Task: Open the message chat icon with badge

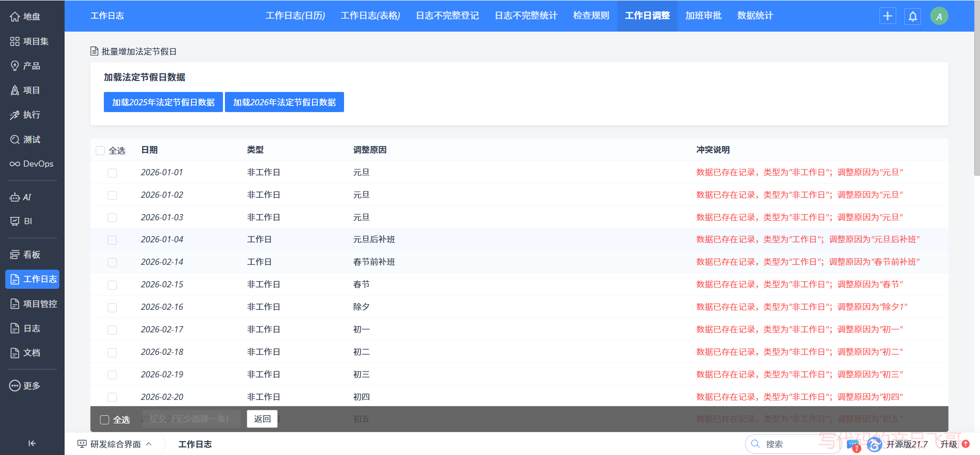Action: click(x=853, y=444)
